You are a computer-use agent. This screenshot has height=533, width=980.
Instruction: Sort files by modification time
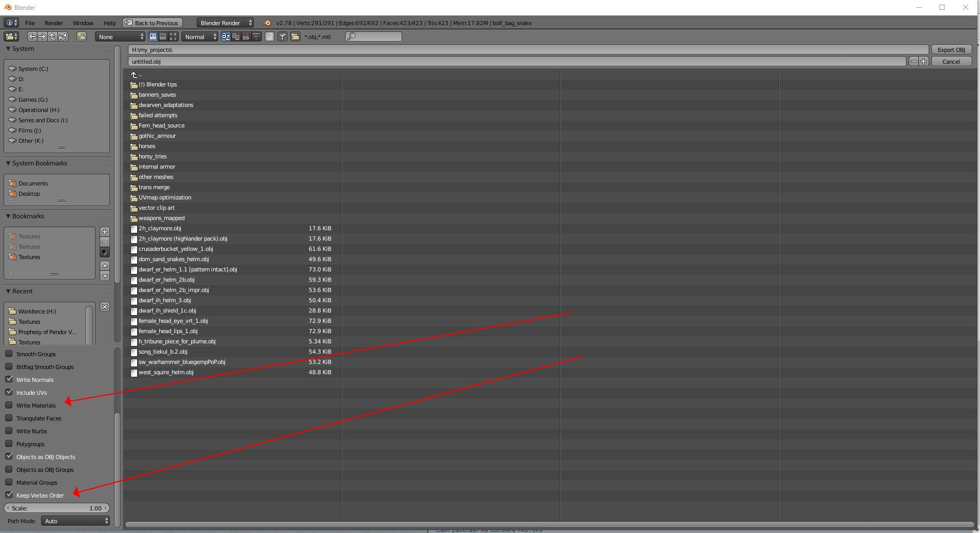246,36
